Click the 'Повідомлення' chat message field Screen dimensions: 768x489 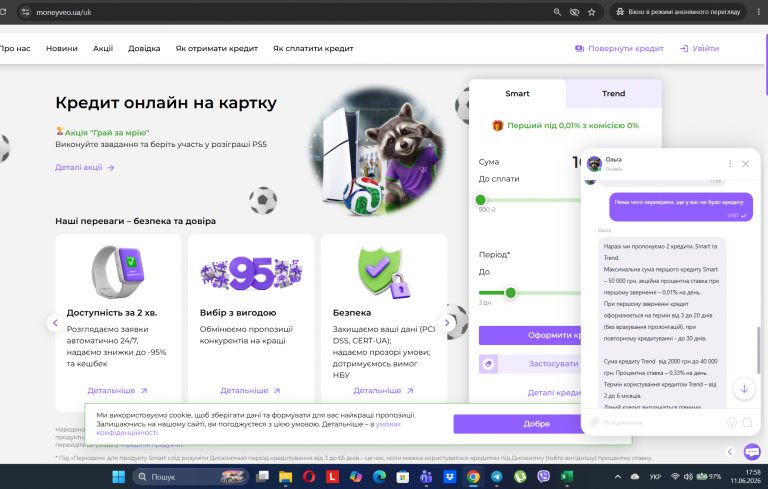pyautogui.click(x=661, y=422)
